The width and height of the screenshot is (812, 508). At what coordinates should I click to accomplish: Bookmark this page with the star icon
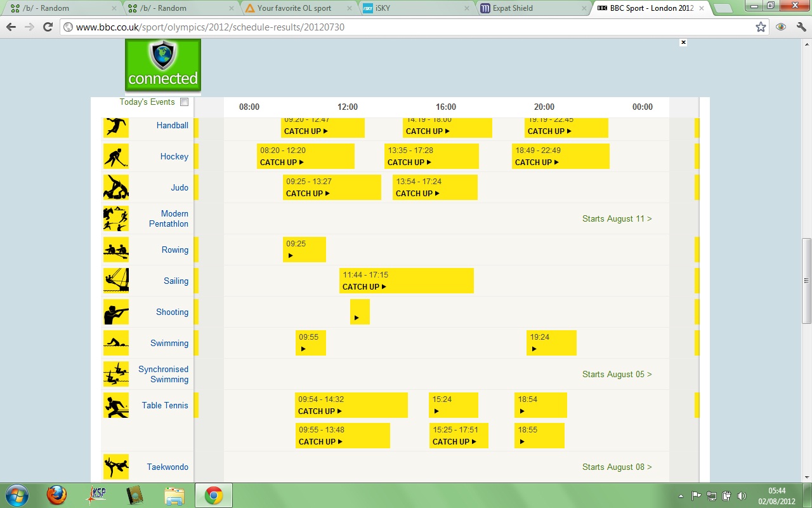point(761,27)
